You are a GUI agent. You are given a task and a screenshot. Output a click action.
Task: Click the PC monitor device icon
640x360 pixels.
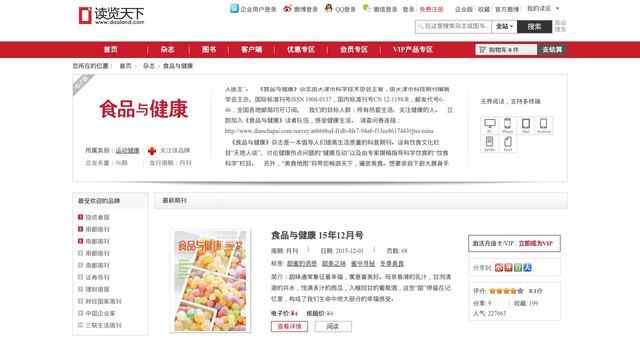[x=489, y=124]
